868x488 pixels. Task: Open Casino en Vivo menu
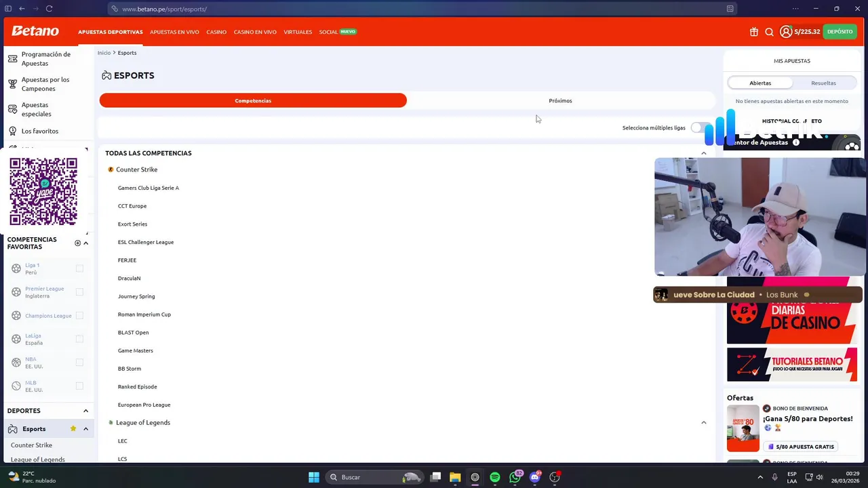[255, 32]
